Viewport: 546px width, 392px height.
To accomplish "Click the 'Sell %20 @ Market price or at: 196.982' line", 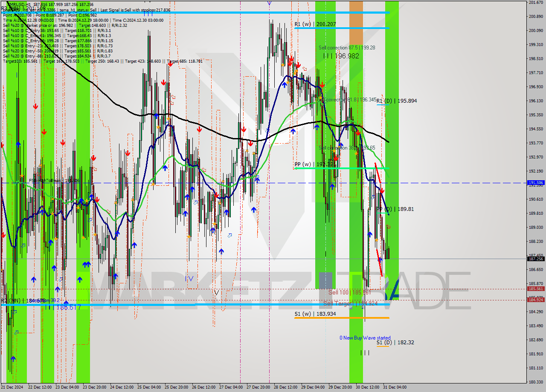I will coord(38,26).
